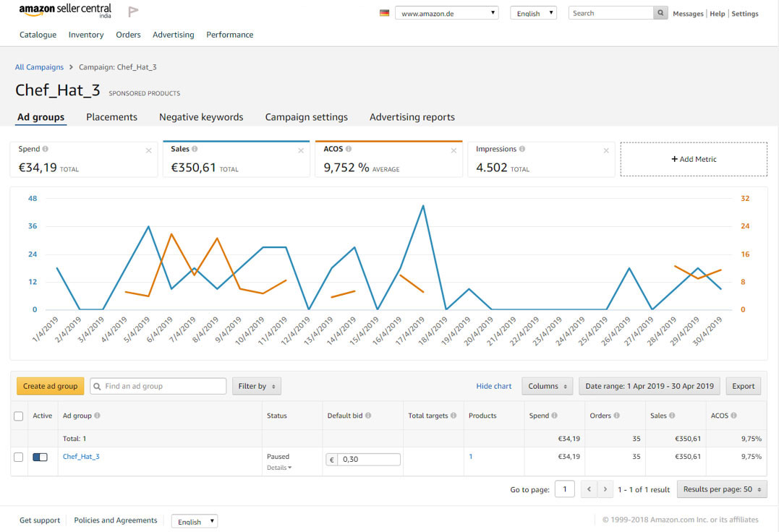Click the info icon next to Impressions
This screenshot has width=779, height=532.
coord(522,149)
